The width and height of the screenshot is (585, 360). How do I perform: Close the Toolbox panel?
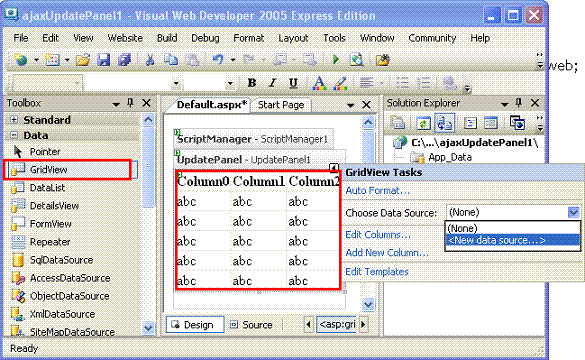[147, 103]
